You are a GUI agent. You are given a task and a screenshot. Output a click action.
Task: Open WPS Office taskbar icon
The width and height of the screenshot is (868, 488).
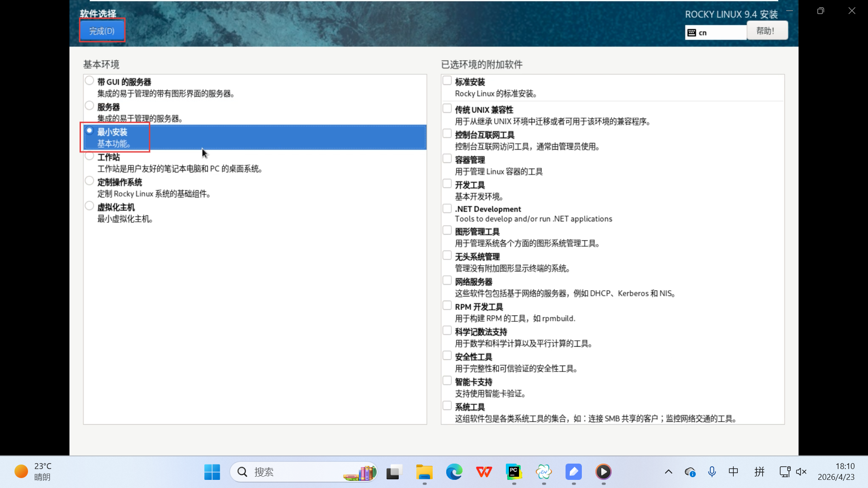(x=484, y=472)
